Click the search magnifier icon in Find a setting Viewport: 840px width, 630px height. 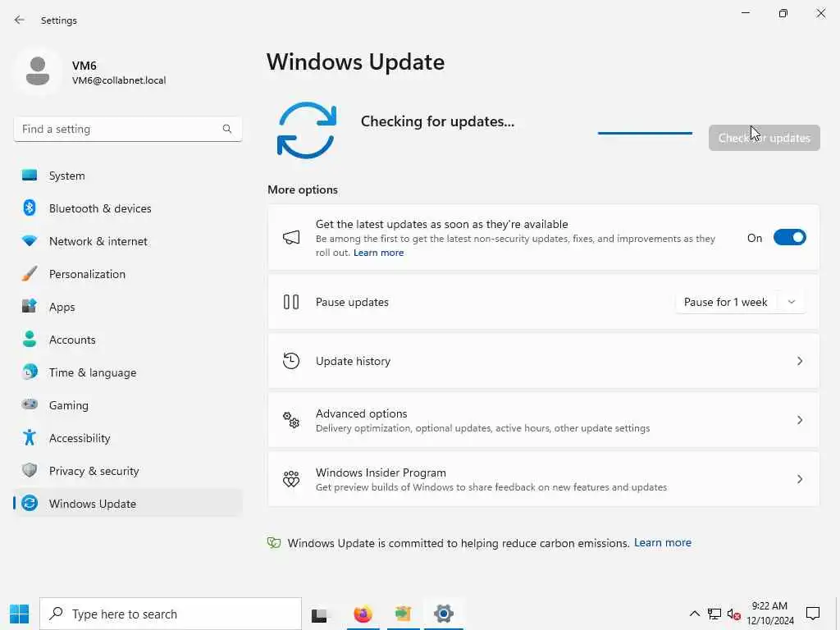coord(227,129)
